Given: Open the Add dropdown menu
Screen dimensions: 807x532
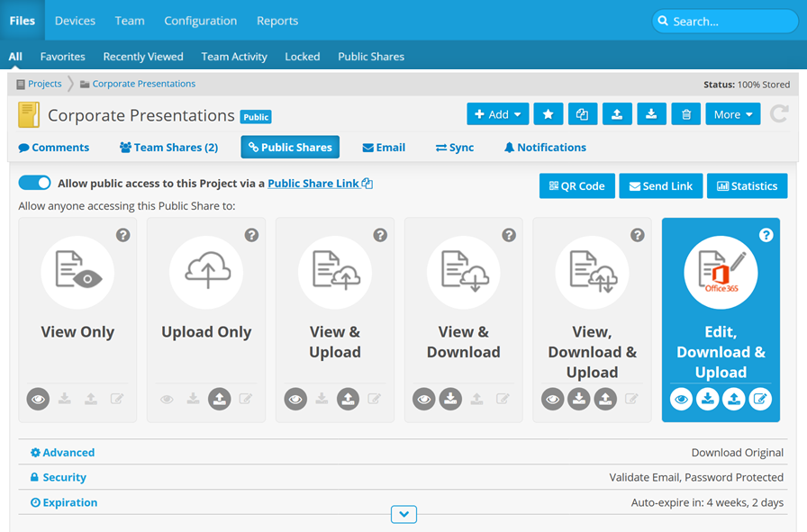Looking at the screenshot, I should [498, 114].
